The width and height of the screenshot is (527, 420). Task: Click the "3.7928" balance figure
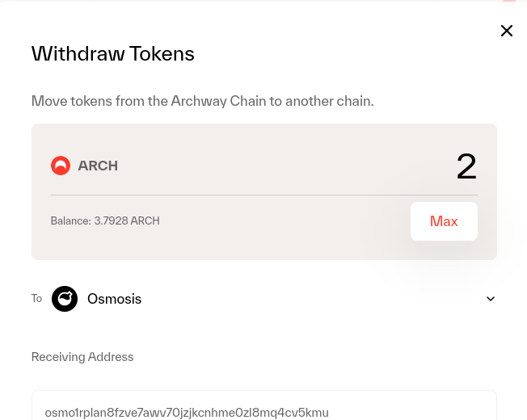[x=111, y=220]
